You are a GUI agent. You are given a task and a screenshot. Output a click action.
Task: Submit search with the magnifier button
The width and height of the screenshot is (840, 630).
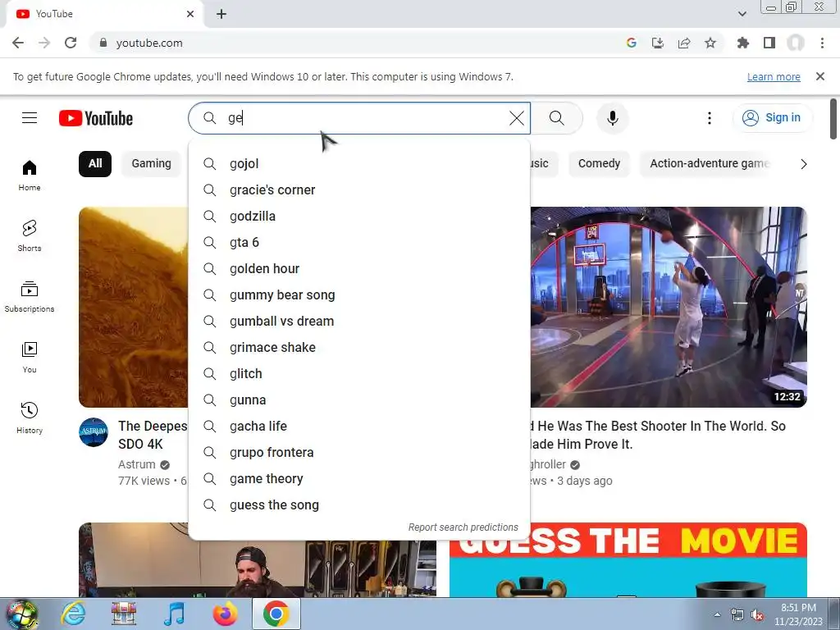(557, 118)
